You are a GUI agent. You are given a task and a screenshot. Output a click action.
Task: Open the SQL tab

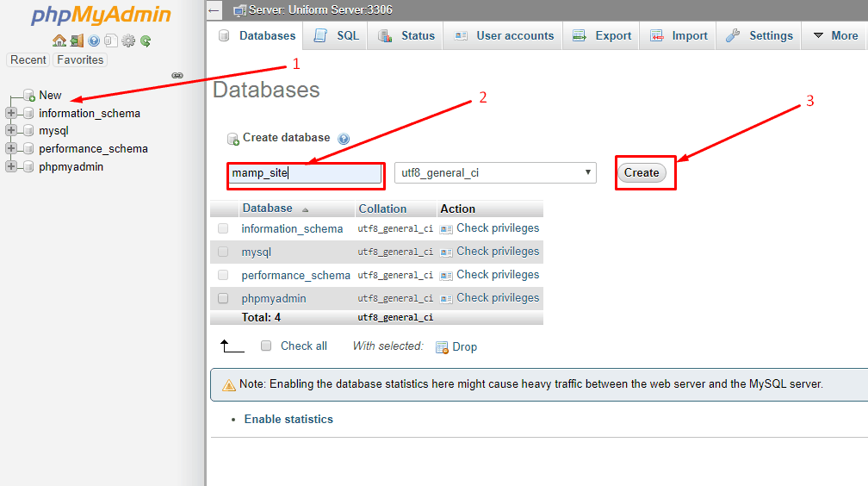click(x=336, y=35)
